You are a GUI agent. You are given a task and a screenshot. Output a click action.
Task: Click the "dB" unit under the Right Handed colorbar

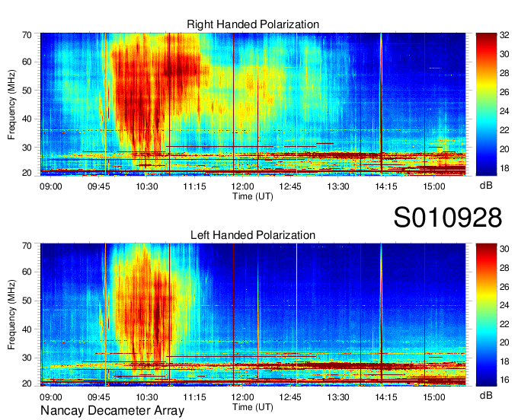[486, 185]
